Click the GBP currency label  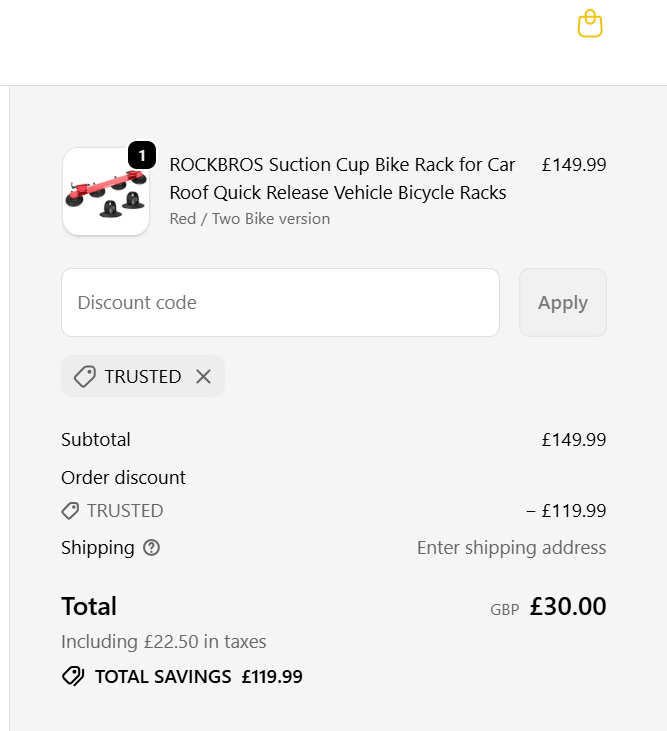coord(504,609)
